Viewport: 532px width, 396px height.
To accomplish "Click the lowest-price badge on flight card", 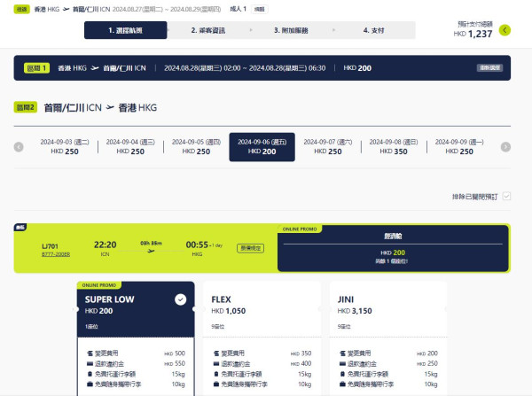I will point(20,227).
